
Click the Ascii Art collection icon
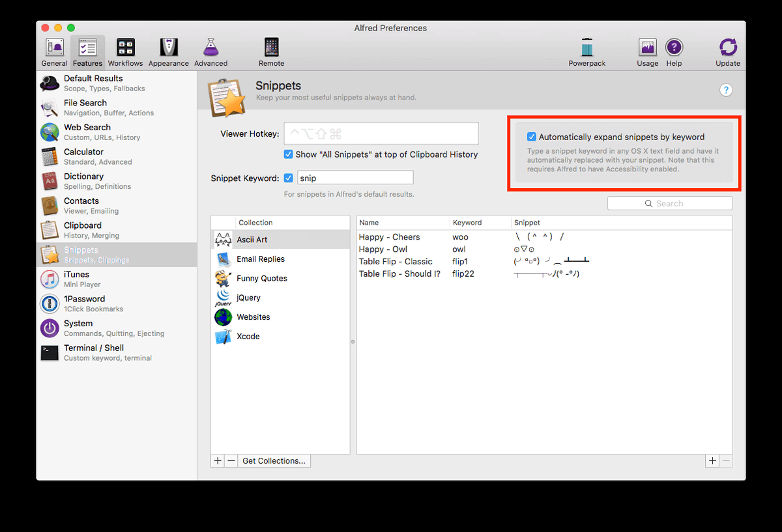[224, 240]
